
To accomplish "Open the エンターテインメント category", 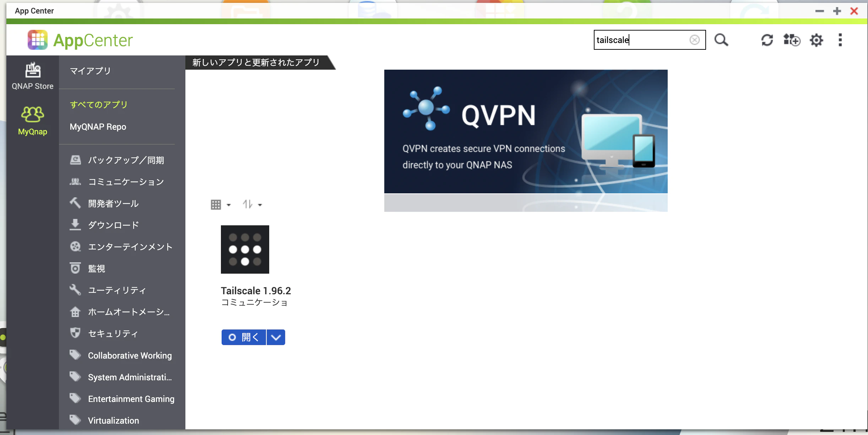I will tap(130, 247).
